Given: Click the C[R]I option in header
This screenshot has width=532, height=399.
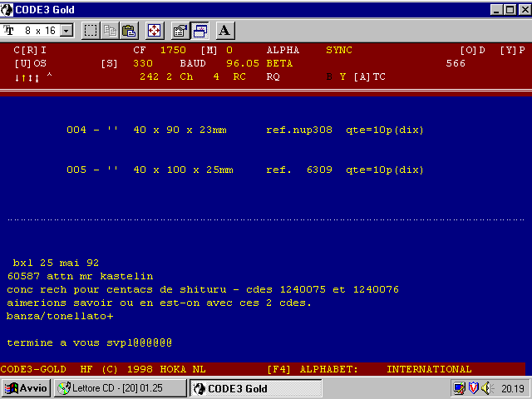Looking at the screenshot, I should [x=30, y=51].
